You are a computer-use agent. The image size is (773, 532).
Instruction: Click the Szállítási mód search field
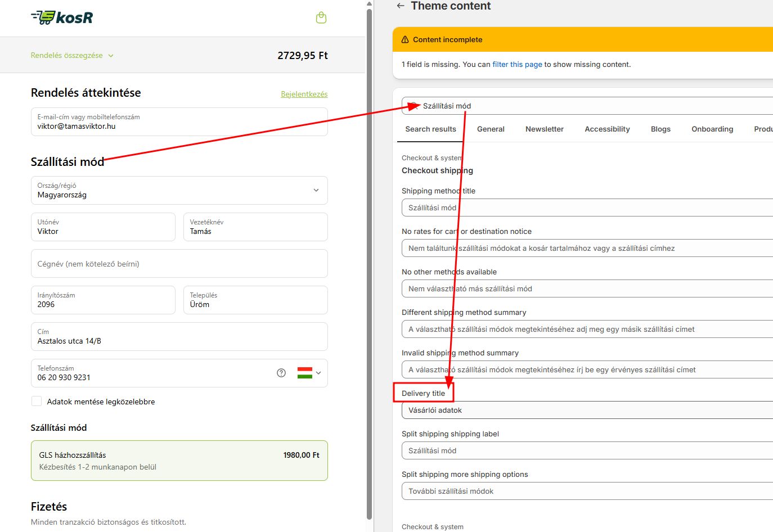[591, 106]
